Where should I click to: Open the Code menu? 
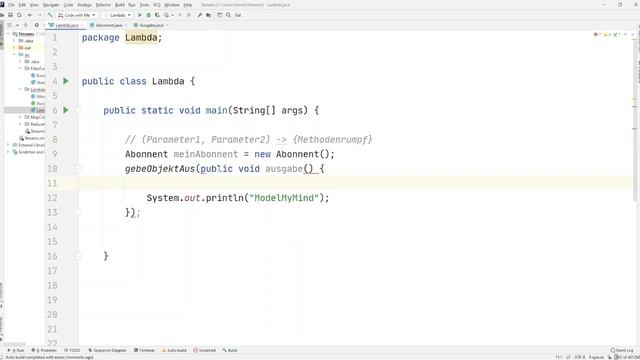[69, 5]
